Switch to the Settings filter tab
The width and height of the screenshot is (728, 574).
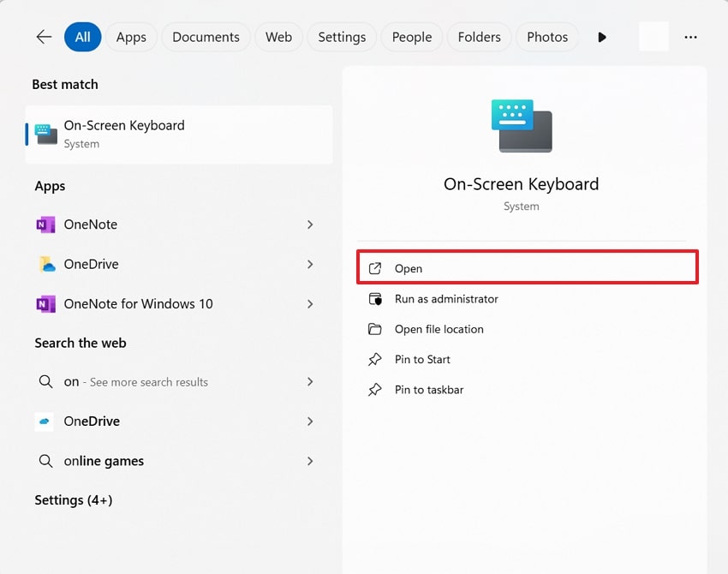pos(342,37)
